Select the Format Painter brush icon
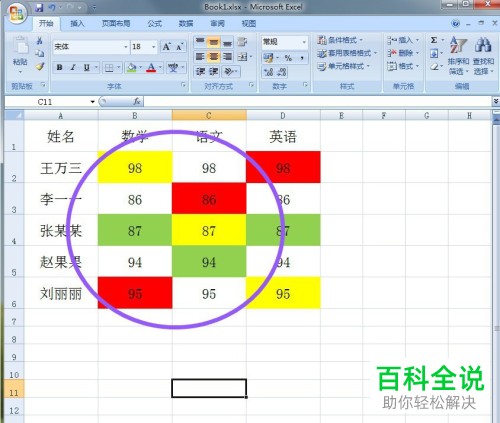 40,66
